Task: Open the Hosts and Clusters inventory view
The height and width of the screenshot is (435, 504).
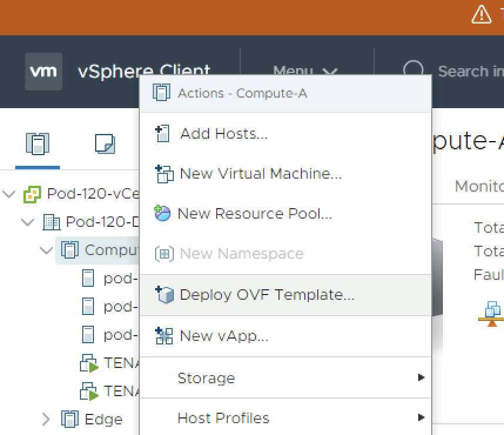Action: pos(38,143)
